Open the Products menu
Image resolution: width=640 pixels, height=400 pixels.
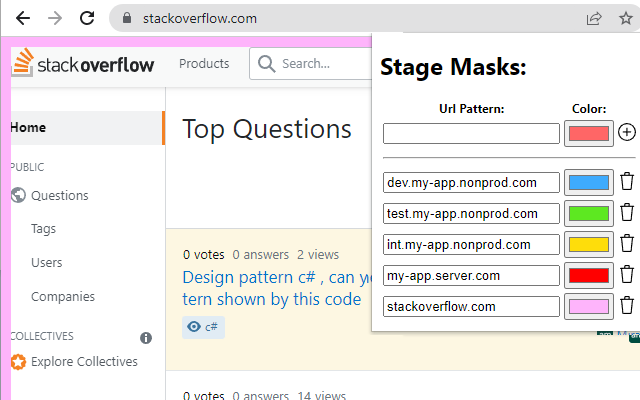pos(204,64)
